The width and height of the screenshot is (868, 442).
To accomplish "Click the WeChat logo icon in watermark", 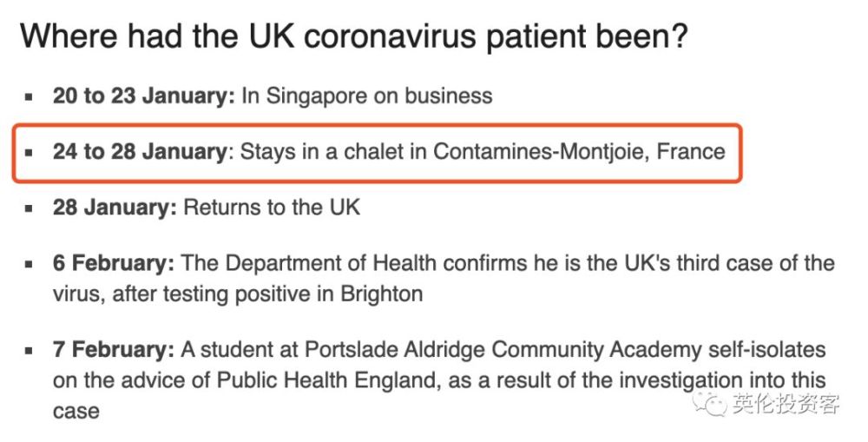I will click(710, 403).
